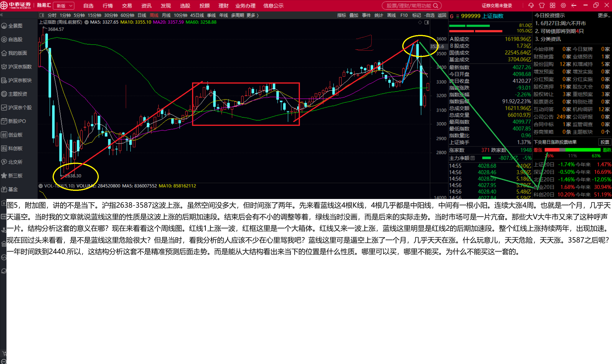Open the settings hexagon icon
This screenshot has width=612, height=364.
(563, 5)
